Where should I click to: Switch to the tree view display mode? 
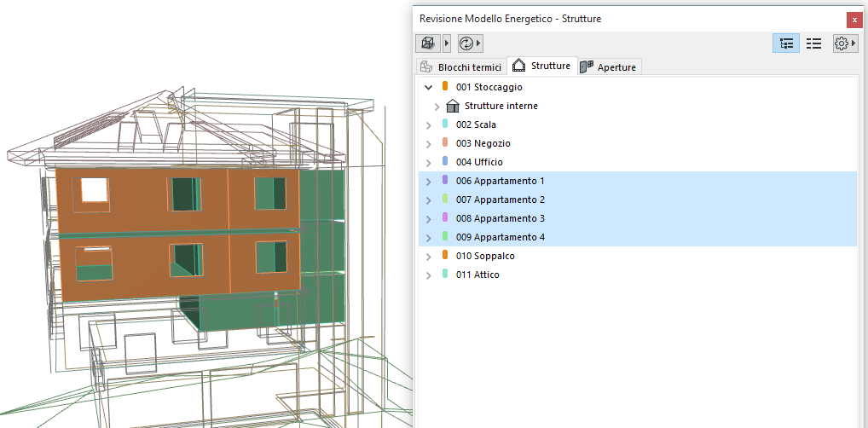click(785, 43)
